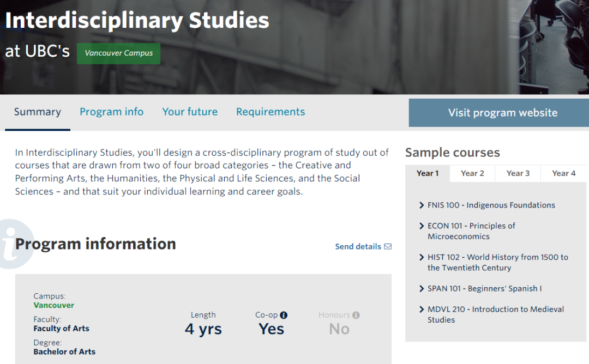Viewport: 589px width, 364px height.
Task: Click the large info circle beside Program information
Action: (12, 244)
